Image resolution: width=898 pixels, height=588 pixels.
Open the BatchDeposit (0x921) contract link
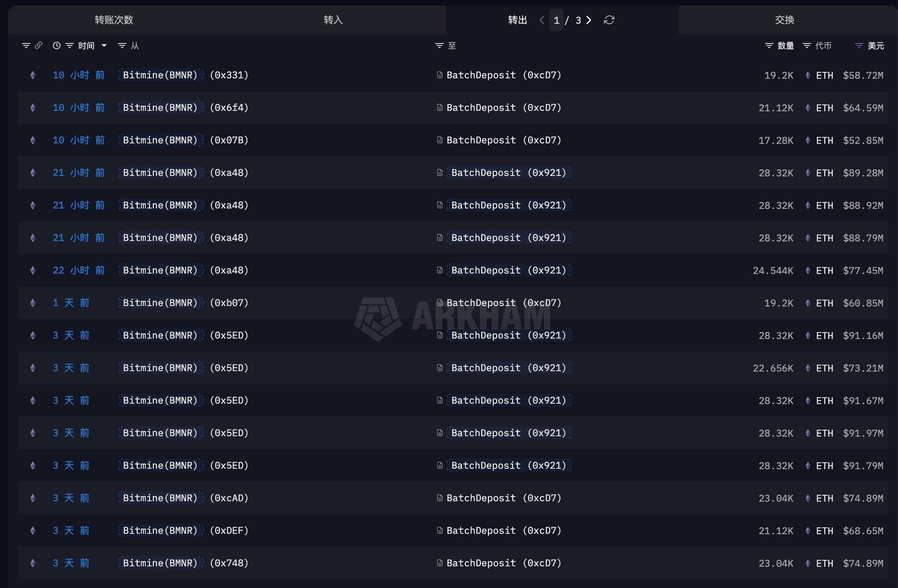[x=509, y=172]
